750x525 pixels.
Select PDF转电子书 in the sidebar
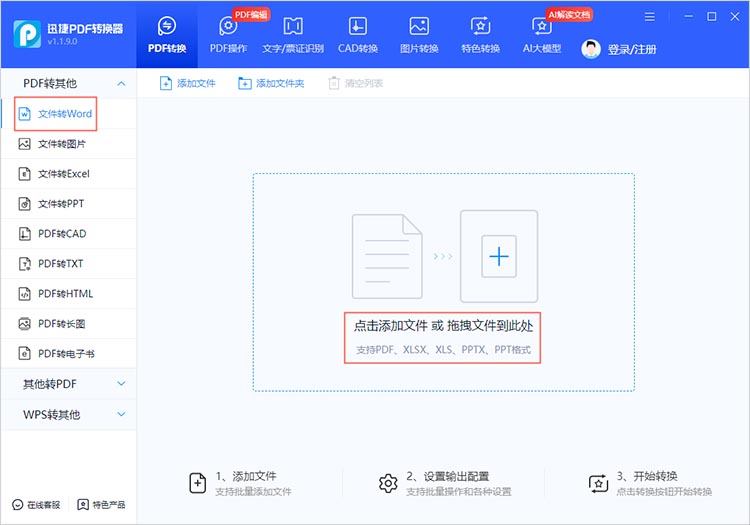[x=68, y=354]
